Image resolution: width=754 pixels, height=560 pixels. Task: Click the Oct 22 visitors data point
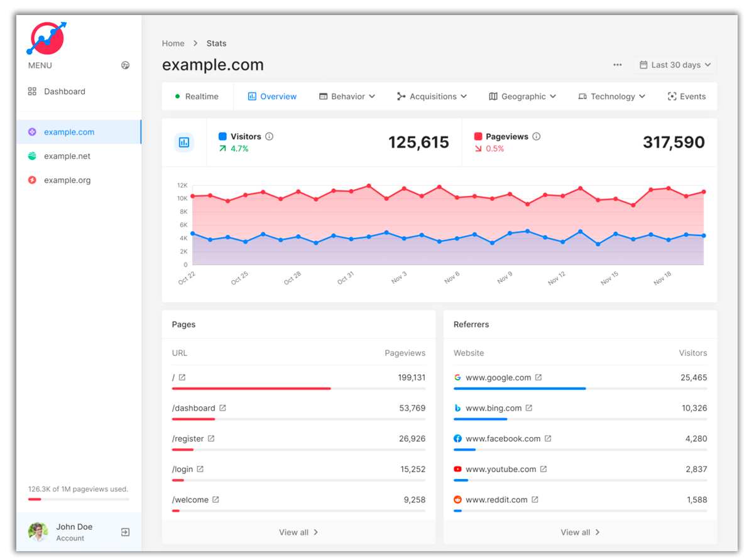[x=192, y=234]
